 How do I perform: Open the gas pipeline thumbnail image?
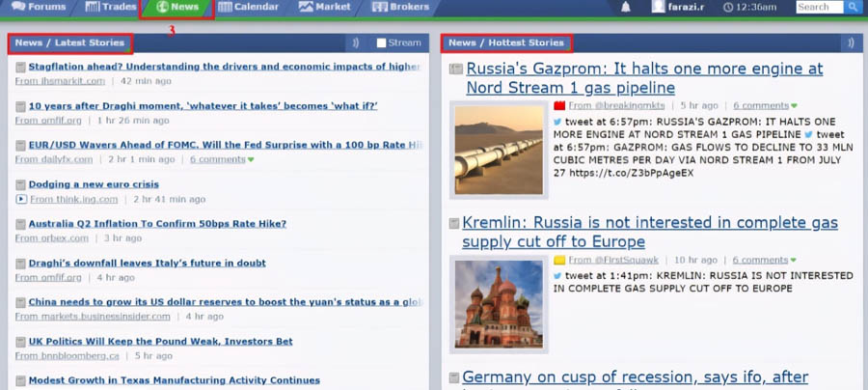point(499,150)
